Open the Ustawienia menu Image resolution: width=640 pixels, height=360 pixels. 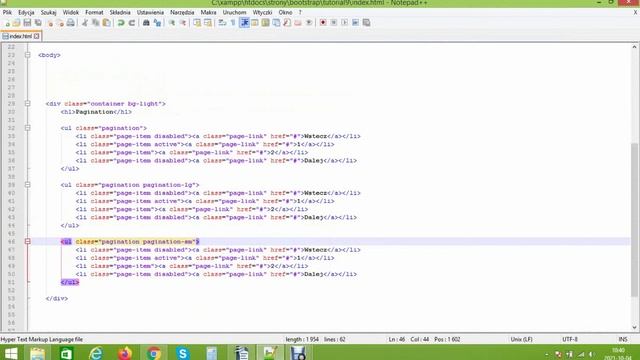click(150, 13)
